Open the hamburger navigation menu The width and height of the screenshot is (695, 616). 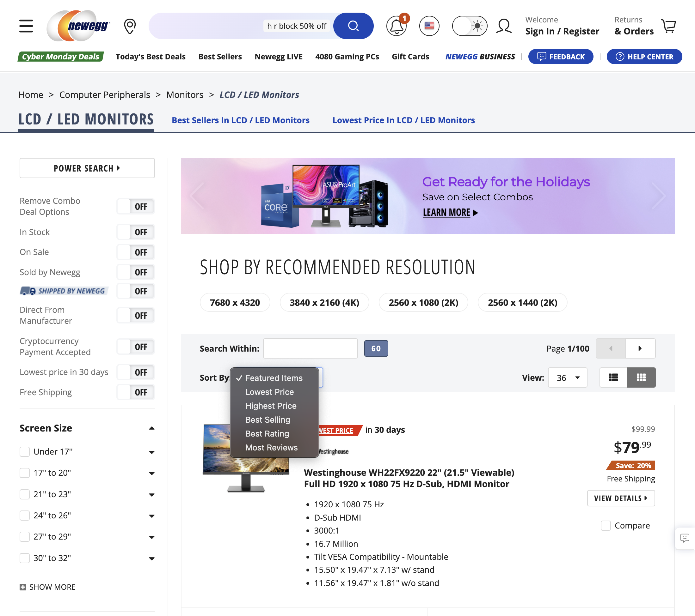(26, 26)
